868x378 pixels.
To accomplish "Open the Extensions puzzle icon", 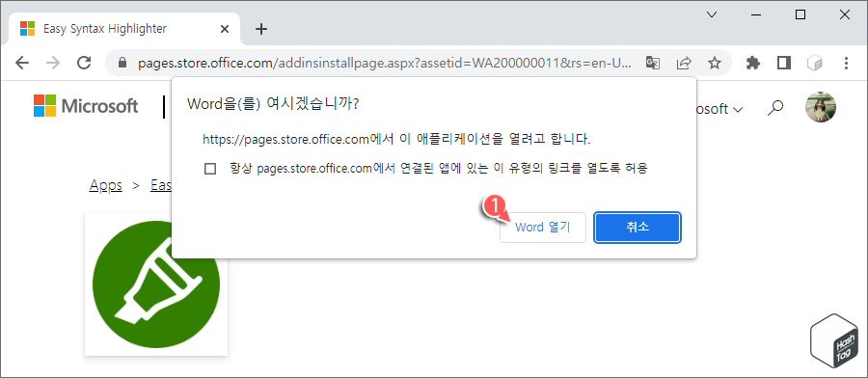I will coord(753,63).
